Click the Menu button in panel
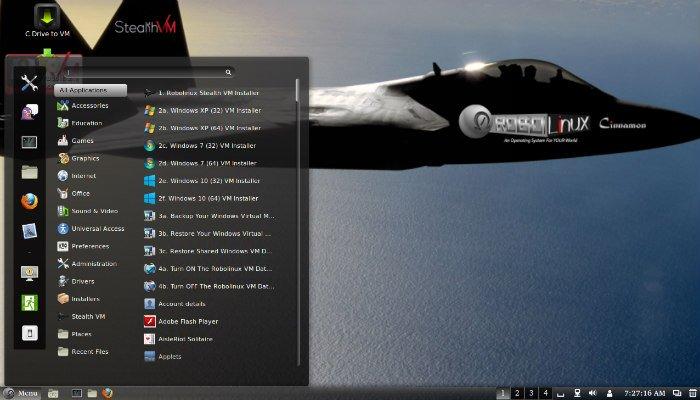This screenshot has width=700, height=400. tap(21, 393)
